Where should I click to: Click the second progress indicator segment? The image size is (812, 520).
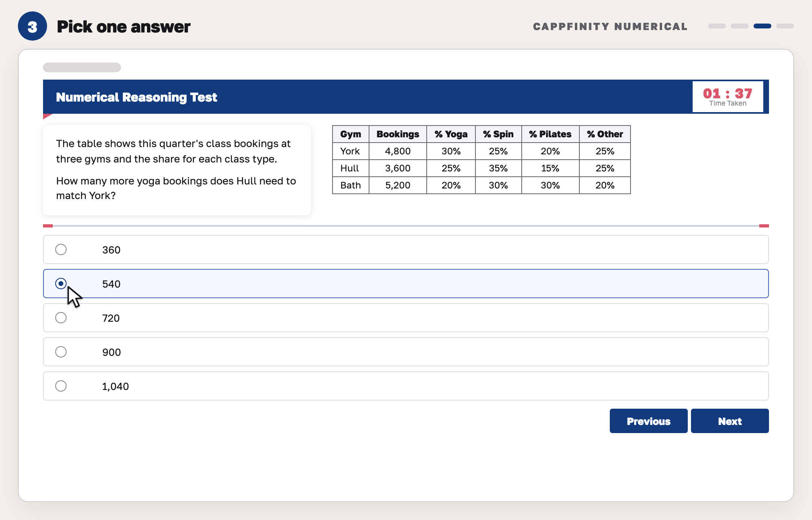(x=740, y=26)
